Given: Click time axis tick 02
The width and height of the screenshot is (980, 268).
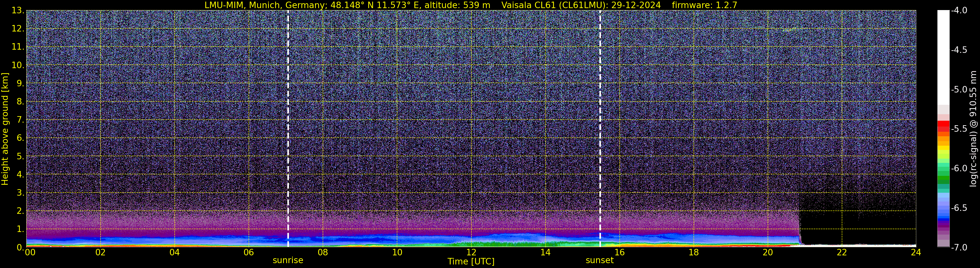Looking at the screenshot, I should (100, 252).
